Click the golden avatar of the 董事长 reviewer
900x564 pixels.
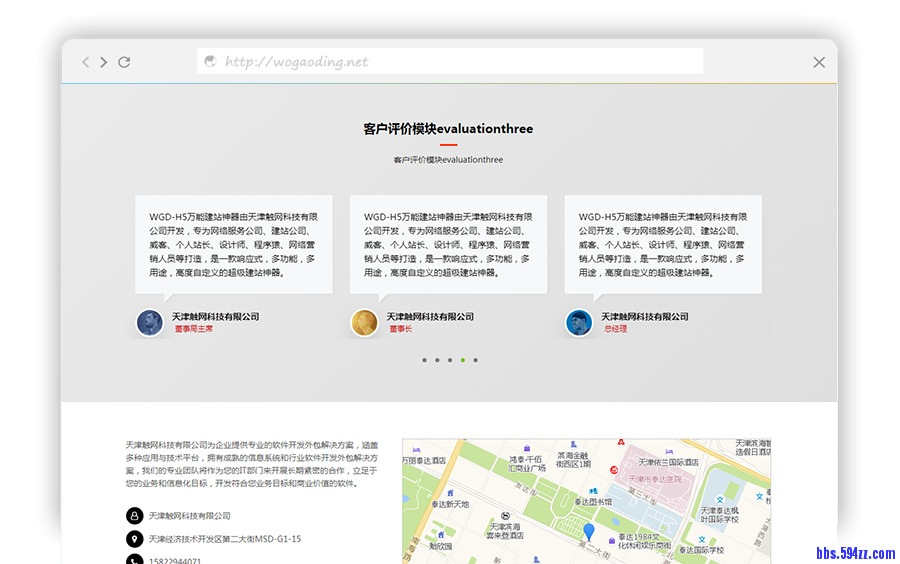tap(364, 322)
